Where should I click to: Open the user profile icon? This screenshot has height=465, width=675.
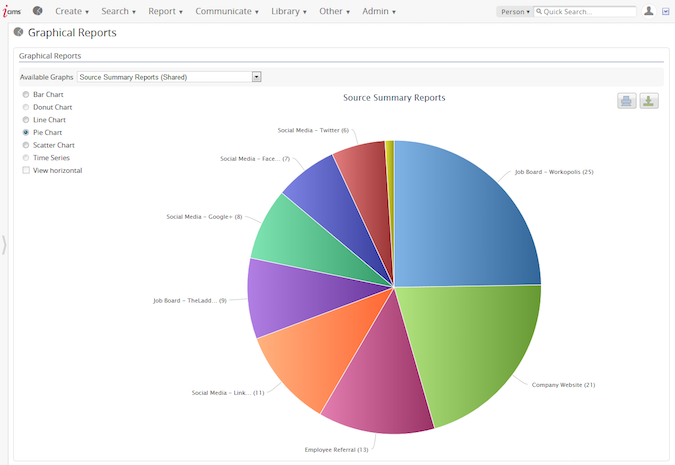pos(649,11)
